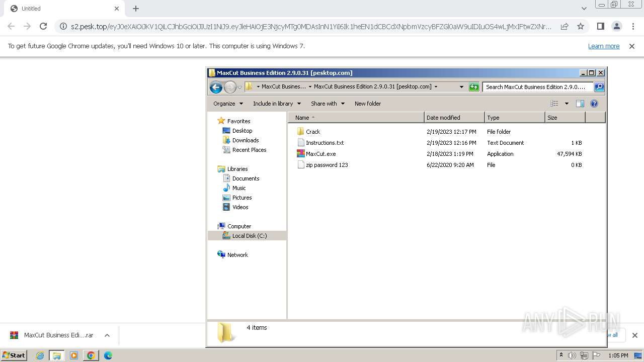Sort files by Name column header
644x362 pixels.
pyautogui.click(x=356, y=118)
